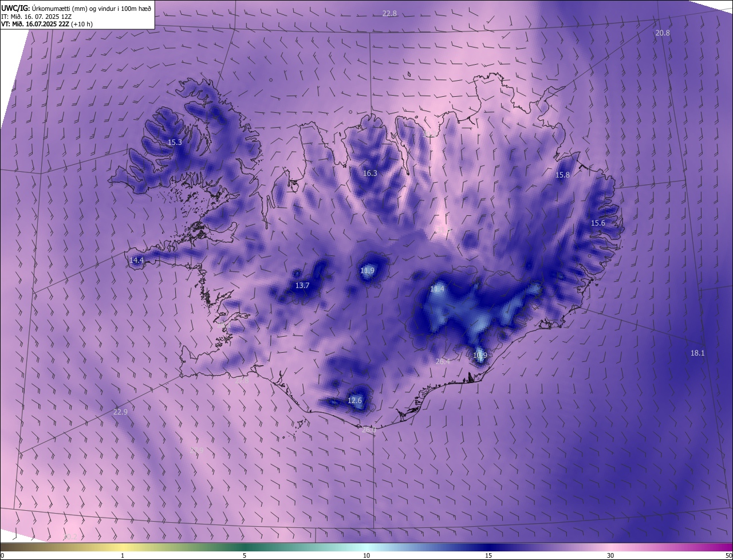Click the valid time line 'VT: Mið. 16.07.2025 22Z (+10 h)'

(47, 24)
